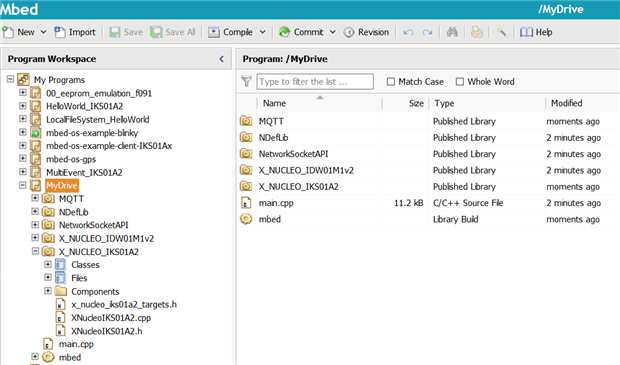Select MultiEvent_IKS01A2 program
This screenshot has height=365, width=620.
[84, 172]
